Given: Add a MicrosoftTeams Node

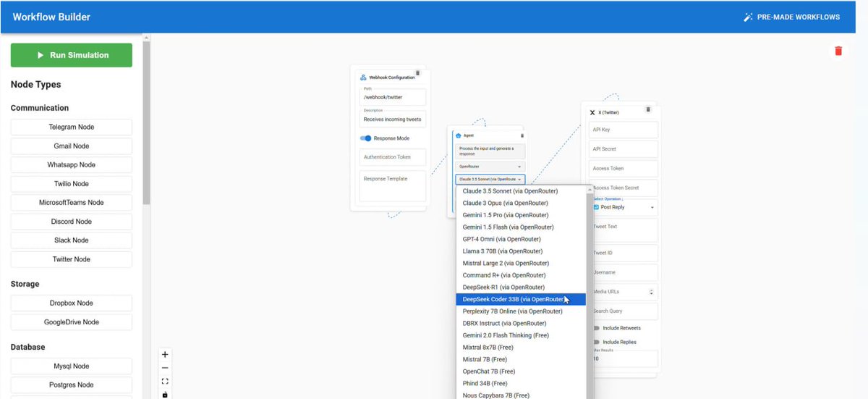Looking at the screenshot, I should coord(72,203).
